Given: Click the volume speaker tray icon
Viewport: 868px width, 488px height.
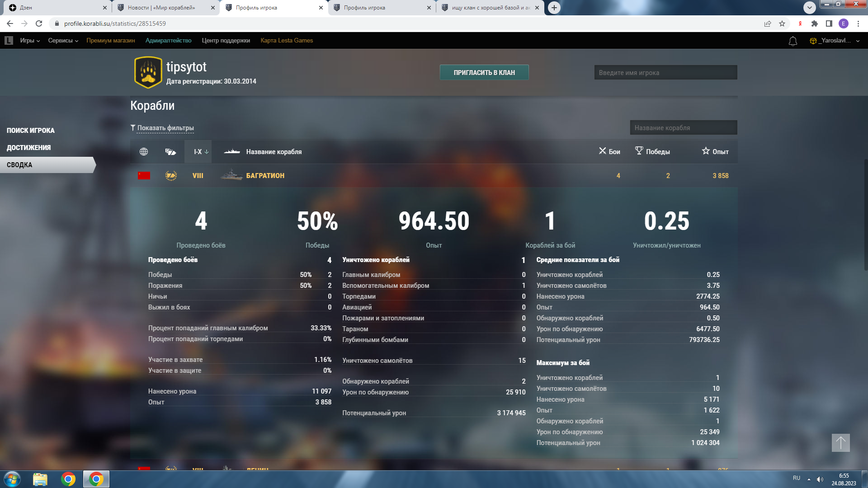Looking at the screenshot, I should (x=820, y=479).
